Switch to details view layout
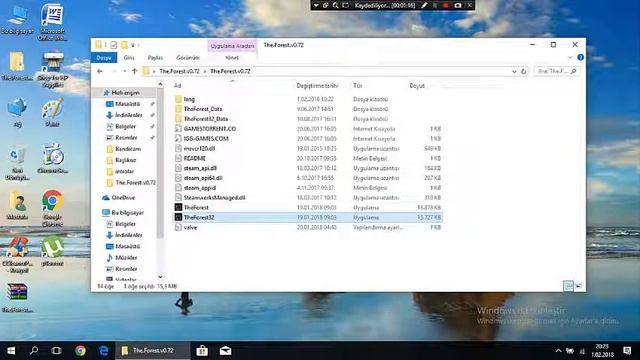The image size is (640, 360). pyautogui.click(x=568, y=286)
